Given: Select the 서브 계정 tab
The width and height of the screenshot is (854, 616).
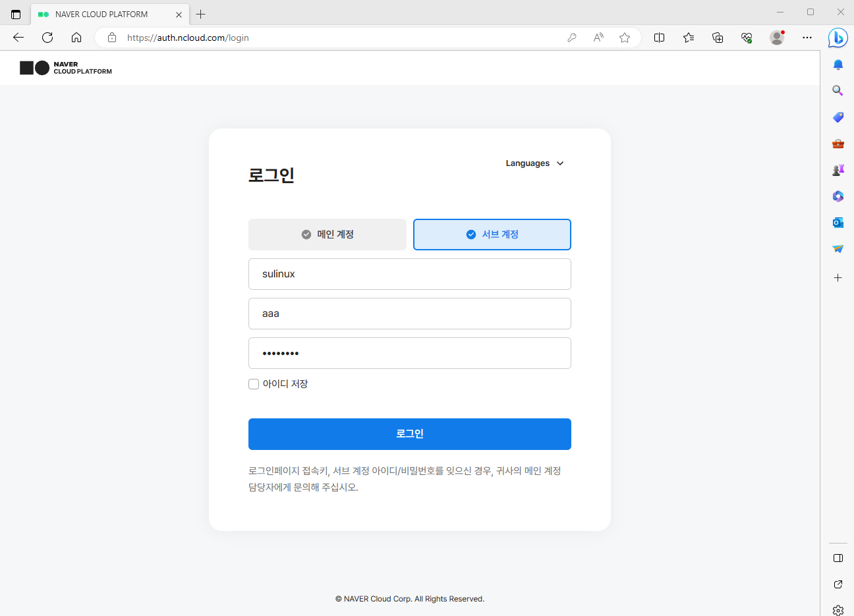Looking at the screenshot, I should pos(492,235).
